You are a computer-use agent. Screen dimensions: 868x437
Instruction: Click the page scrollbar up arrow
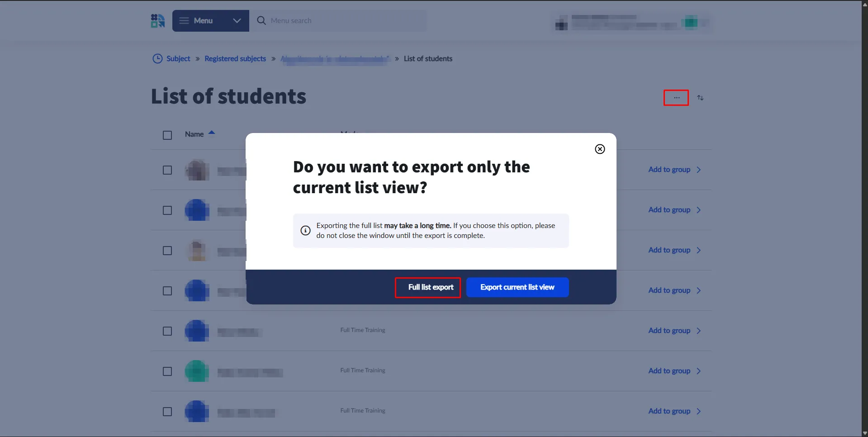865,4
